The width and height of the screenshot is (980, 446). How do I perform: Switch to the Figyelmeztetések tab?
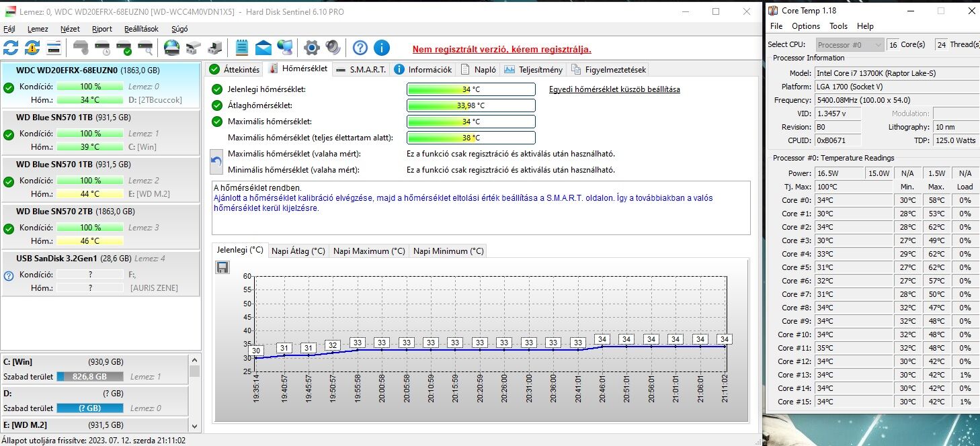[x=608, y=69]
